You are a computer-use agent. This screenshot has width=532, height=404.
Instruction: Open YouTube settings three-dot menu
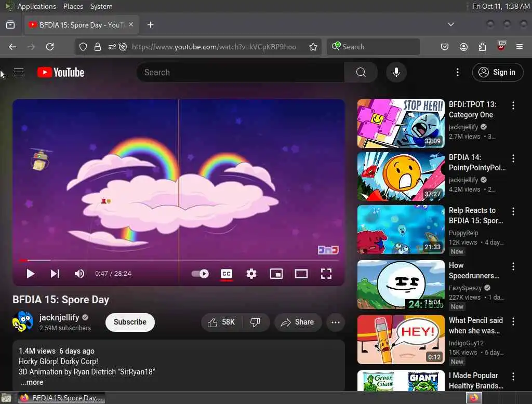pyautogui.click(x=458, y=72)
